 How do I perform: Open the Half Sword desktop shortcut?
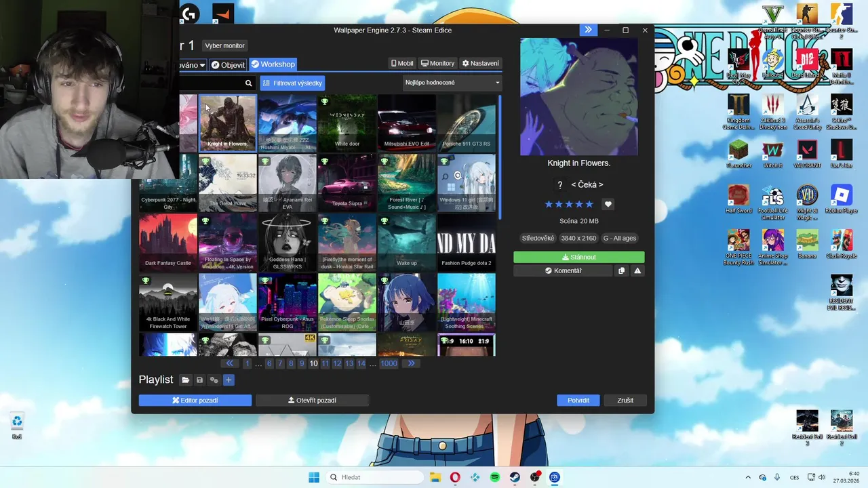(x=738, y=199)
